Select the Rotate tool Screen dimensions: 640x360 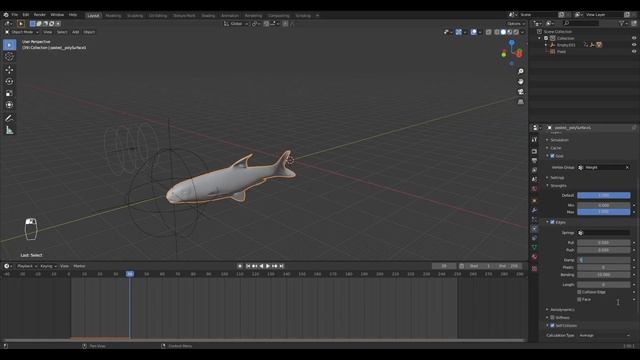[x=9, y=82]
